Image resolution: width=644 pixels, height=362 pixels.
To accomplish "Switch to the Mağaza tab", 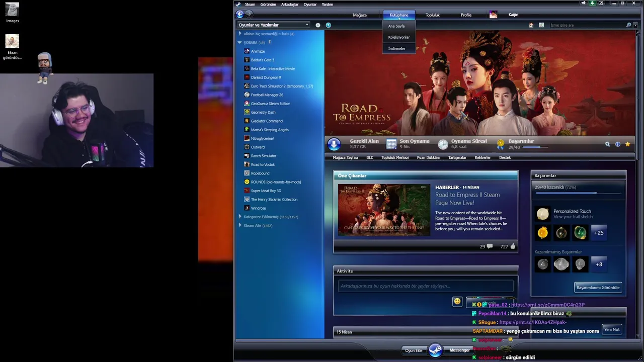I will click(x=360, y=15).
